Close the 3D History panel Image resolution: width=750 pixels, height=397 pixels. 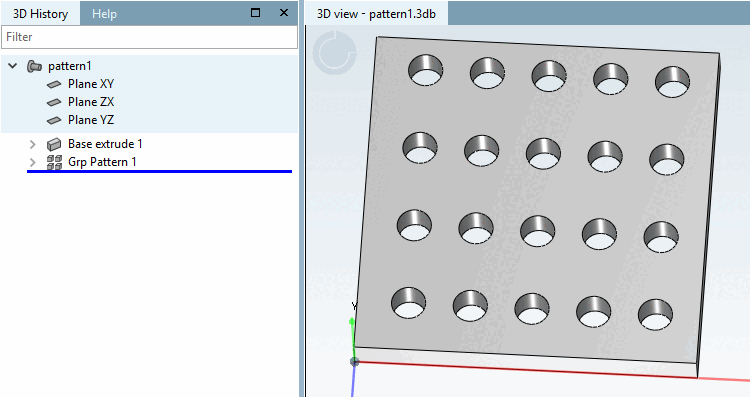pos(284,13)
